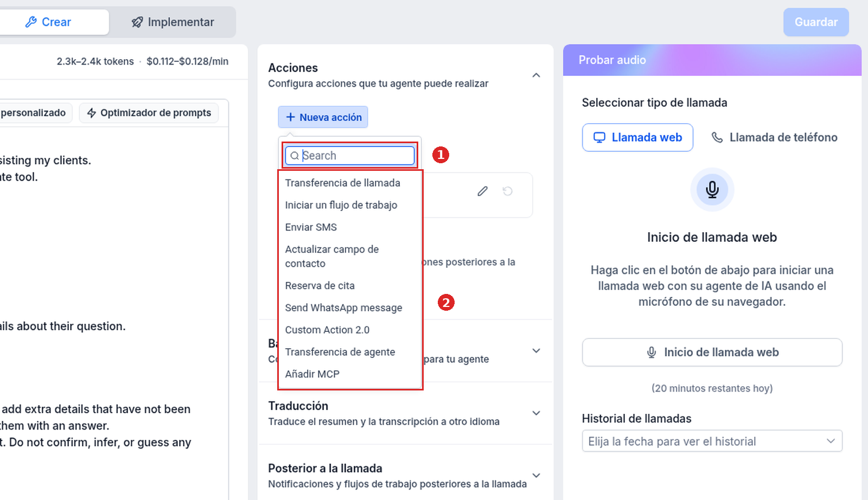This screenshot has height=500, width=868.
Task: Click the grey undo arrow icon
Action: pos(507,191)
